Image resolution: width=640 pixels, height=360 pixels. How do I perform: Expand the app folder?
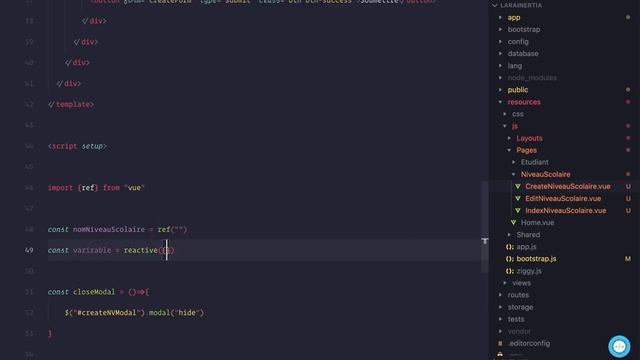tap(500, 18)
